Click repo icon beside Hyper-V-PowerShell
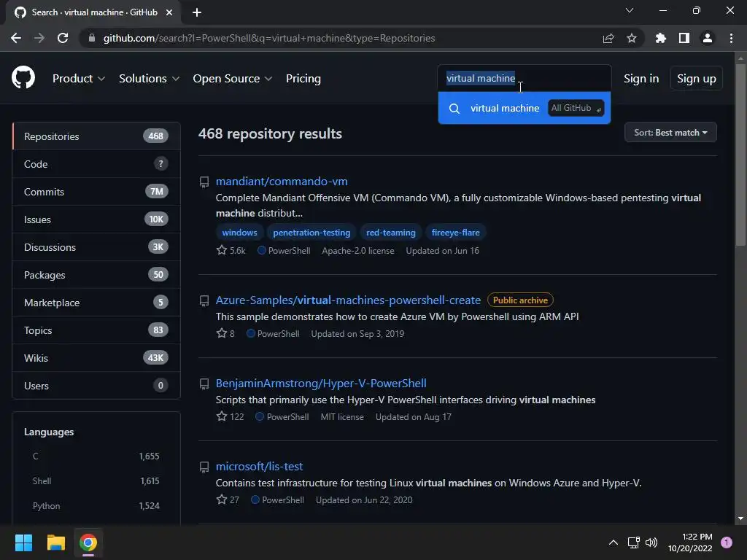The image size is (747, 560). point(204,384)
